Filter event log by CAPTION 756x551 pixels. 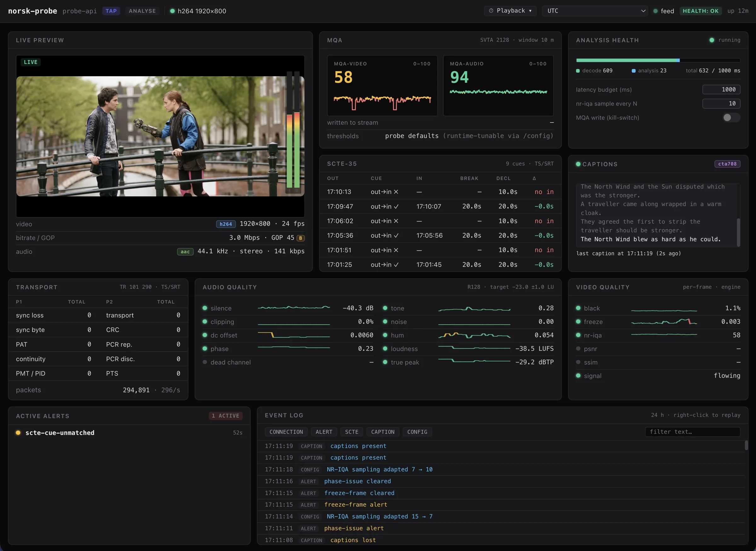(383, 432)
